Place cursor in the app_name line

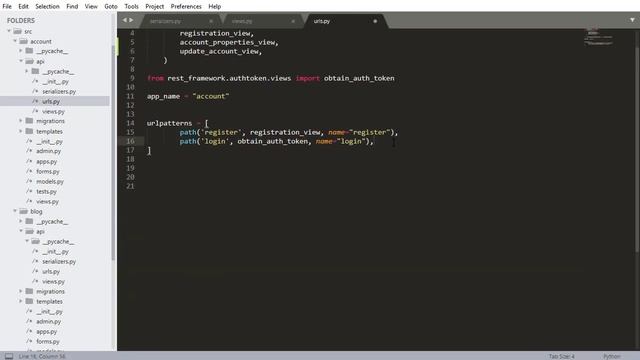pyautogui.click(x=188, y=96)
